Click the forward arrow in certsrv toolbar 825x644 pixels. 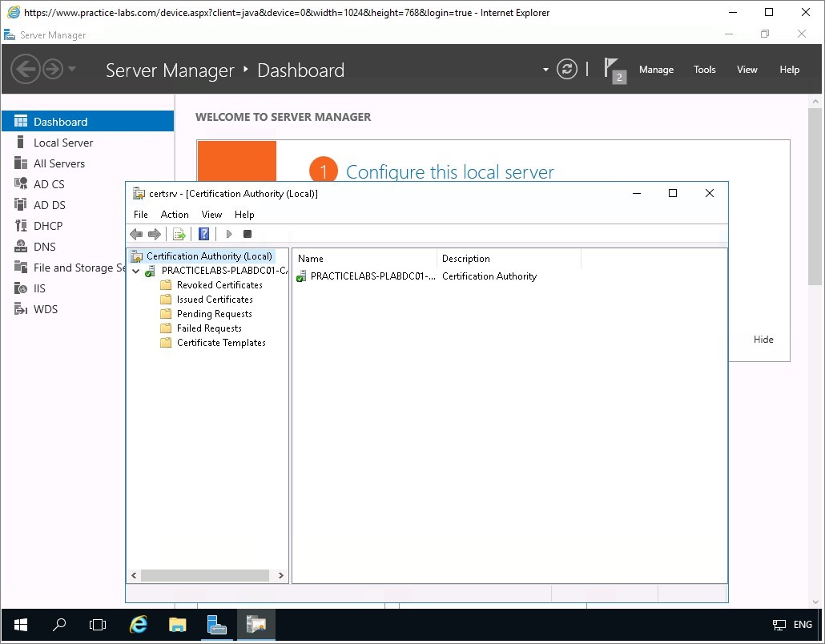coord(154,234)
